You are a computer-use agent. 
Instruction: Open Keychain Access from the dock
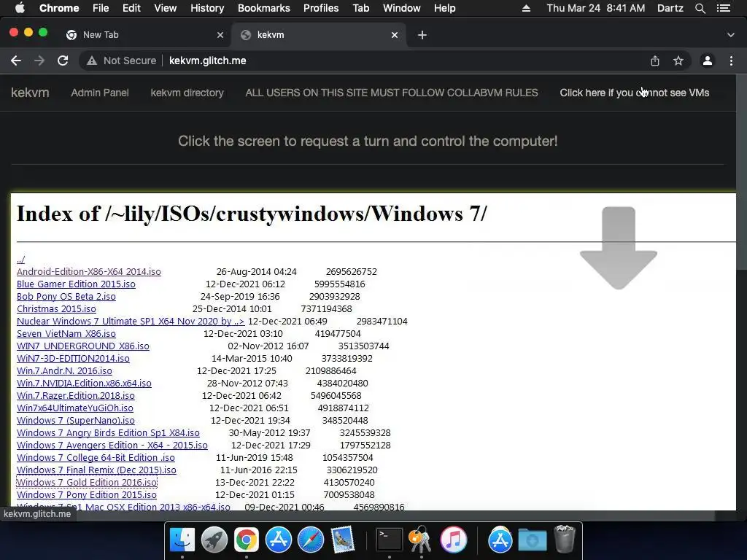[x=420, y=540]
